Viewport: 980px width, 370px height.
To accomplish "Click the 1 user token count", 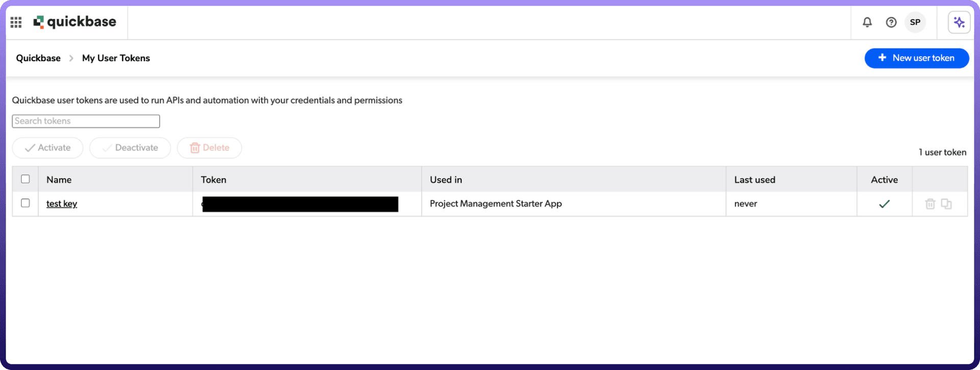I will [x=942, y=152].
